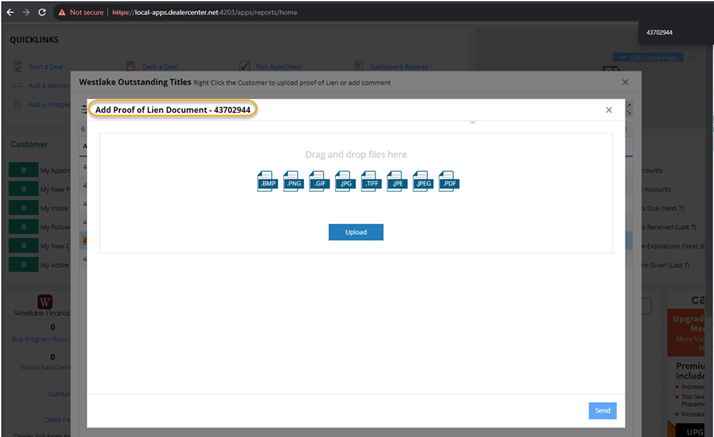Click the Add a Prospect person icon

click(x=17, y=105)
